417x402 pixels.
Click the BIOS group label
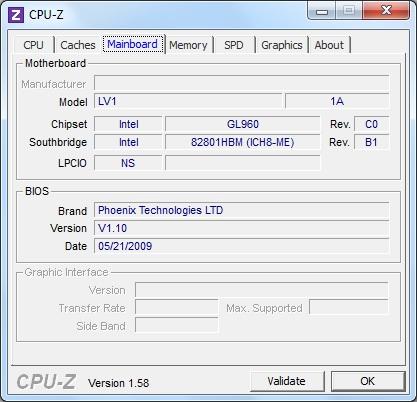37,191
